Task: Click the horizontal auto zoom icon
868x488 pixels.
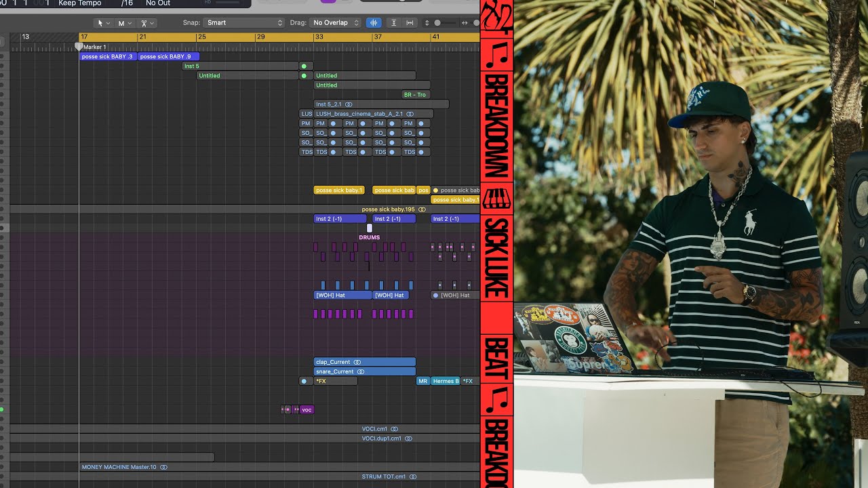Action: (410, 23)
